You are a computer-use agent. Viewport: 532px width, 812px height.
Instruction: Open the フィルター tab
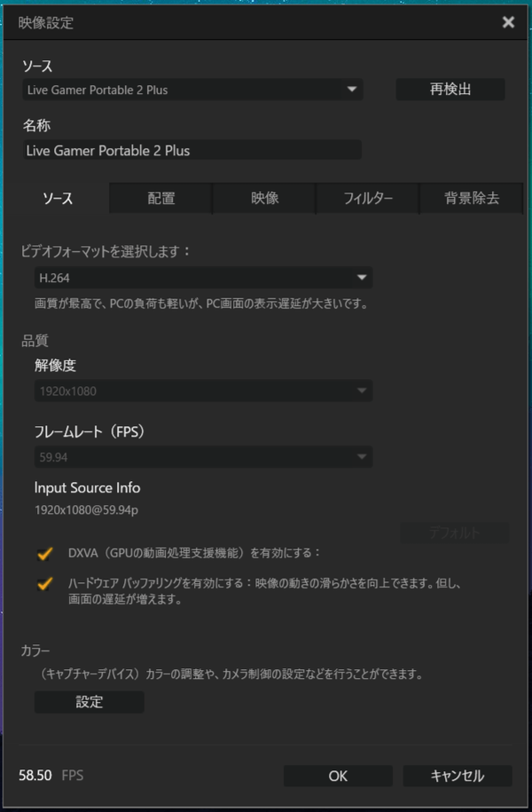point(368,198)
